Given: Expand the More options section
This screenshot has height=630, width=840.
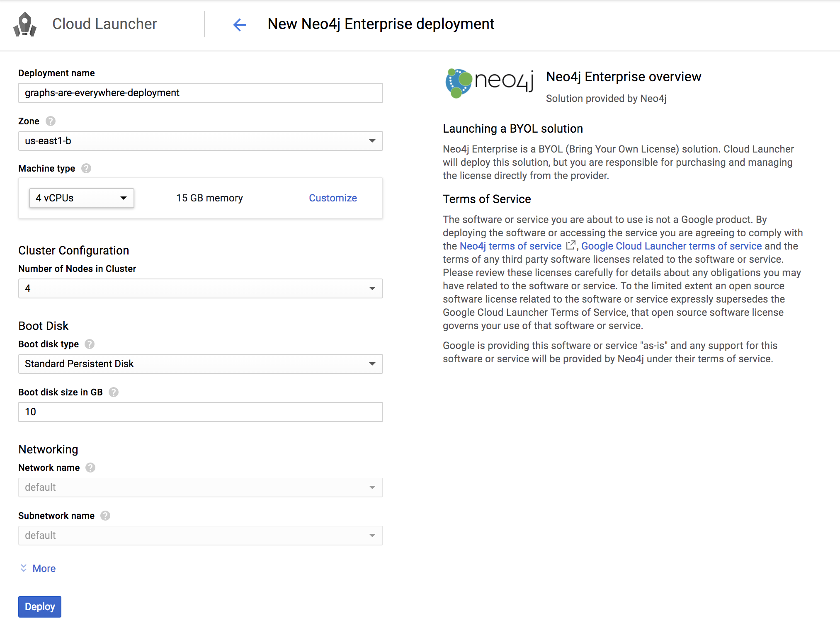Looking at the screenshot, I should pyautogui.click(x=38, y=568).
